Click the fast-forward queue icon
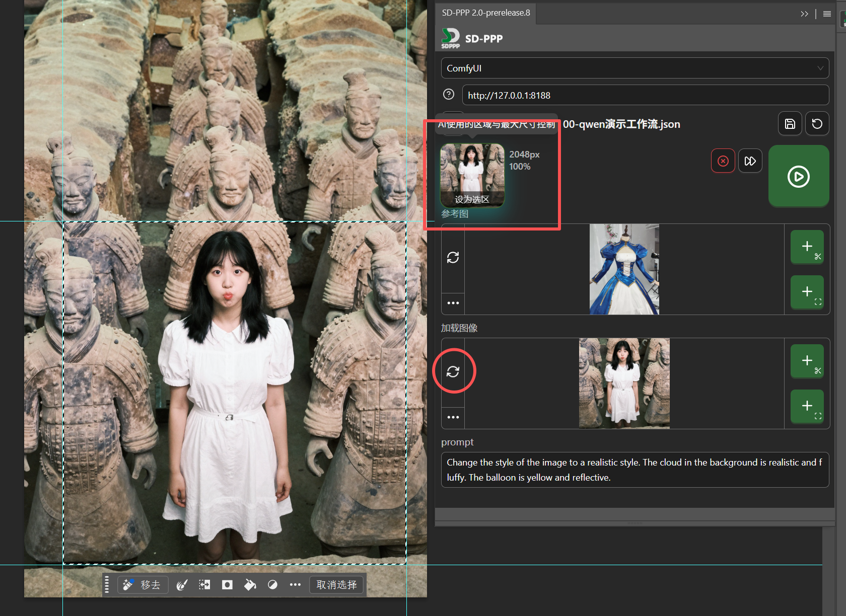 750,161
